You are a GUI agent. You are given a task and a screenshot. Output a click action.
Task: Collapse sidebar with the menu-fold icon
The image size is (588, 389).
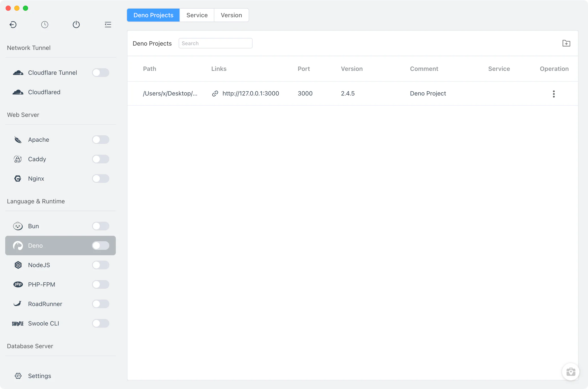click(108, 25)
